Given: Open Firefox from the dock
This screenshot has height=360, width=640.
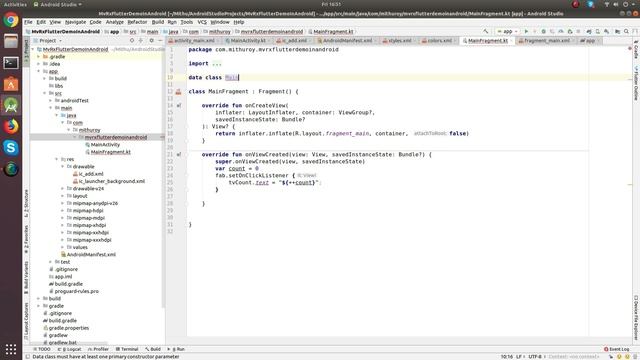Looking at the screenshot, I should pos(11,127).
